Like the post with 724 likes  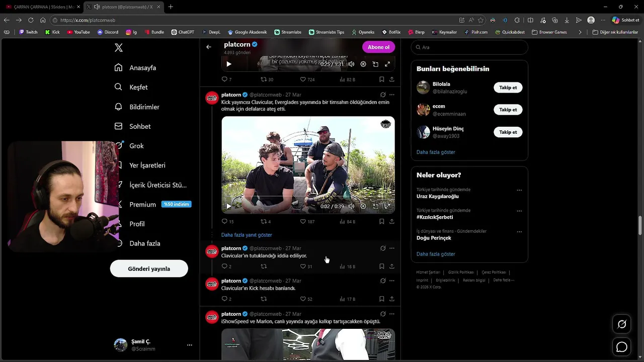coord(307,79)
